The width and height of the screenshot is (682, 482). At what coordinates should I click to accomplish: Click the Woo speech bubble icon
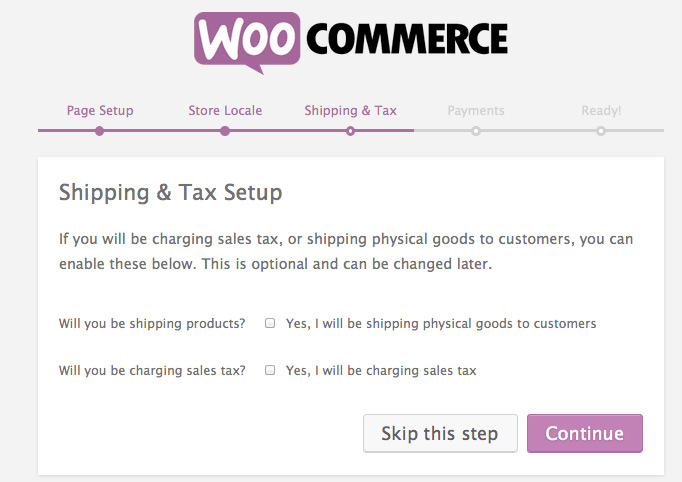click(x=246, y=40)
